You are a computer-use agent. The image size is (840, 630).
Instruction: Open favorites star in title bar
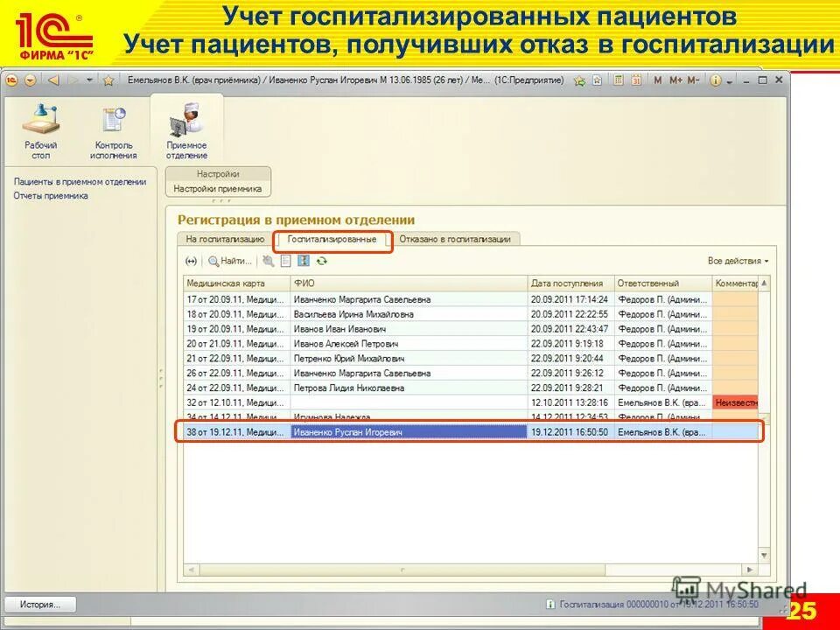108,80
